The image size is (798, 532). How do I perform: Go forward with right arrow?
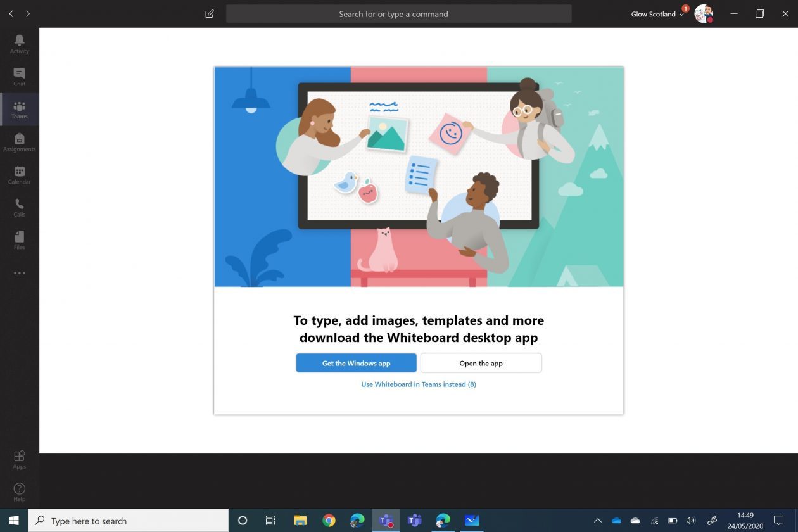pyautogui.click(x=28, y=14)
